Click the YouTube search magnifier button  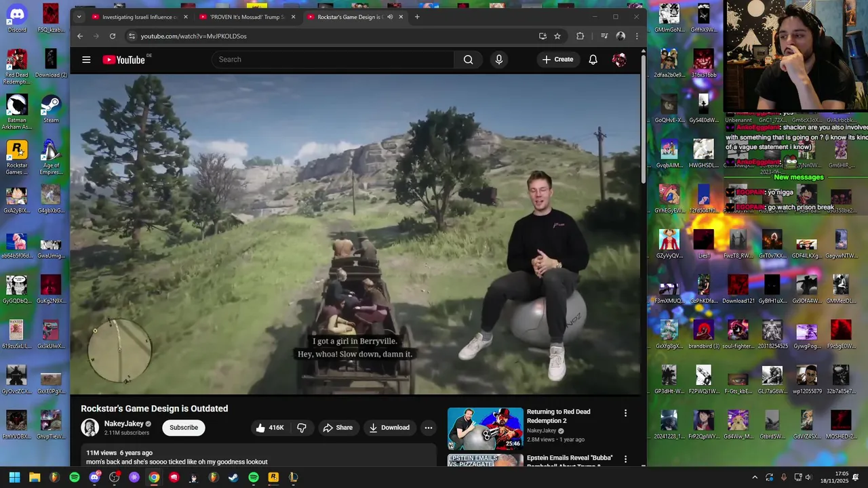[x=468, y=60]
